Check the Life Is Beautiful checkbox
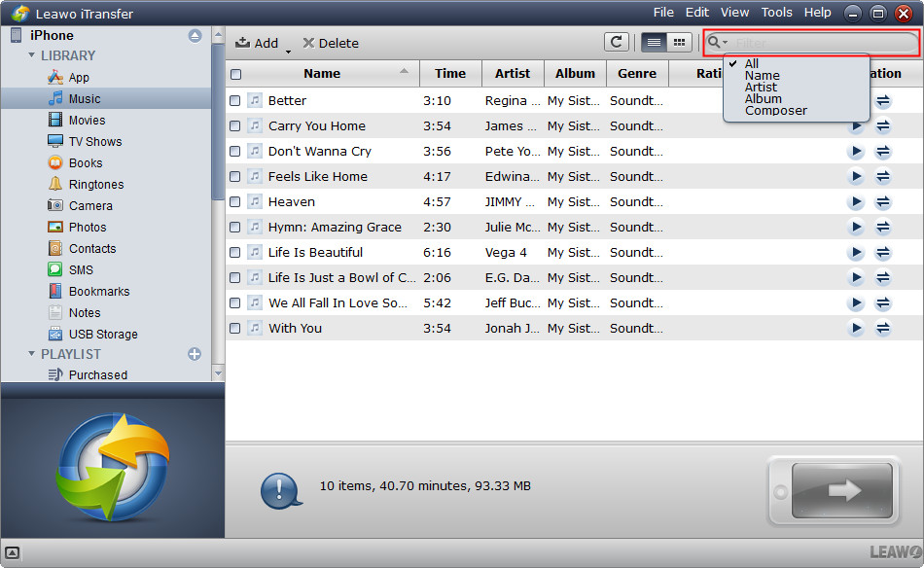Screen dimensions: 924x568 click(234, 252)
